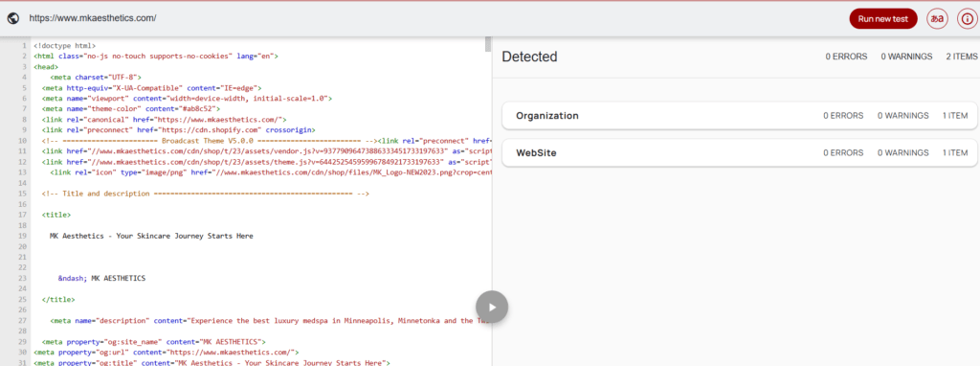Run the code with the play button
Viewport: 980px width, 366px height.
491,308
